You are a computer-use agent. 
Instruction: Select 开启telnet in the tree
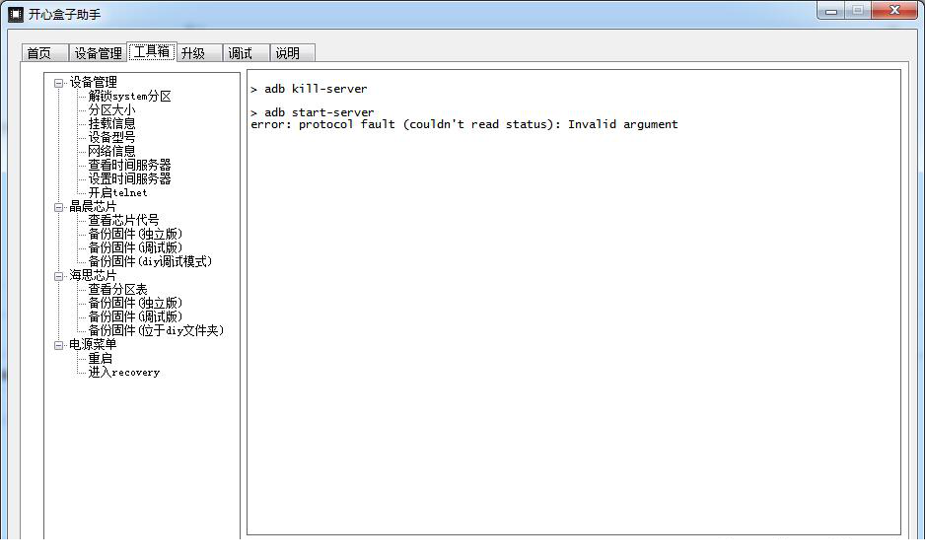click(117, 192)
